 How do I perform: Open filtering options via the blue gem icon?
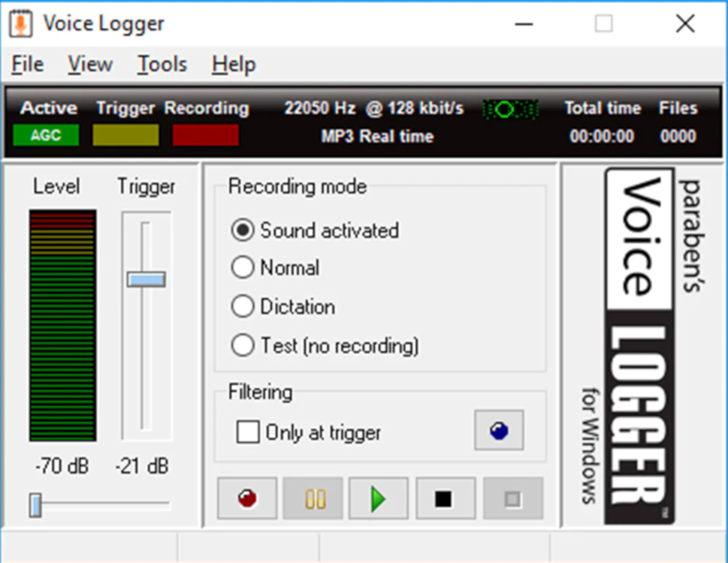[x=498, y=432]
